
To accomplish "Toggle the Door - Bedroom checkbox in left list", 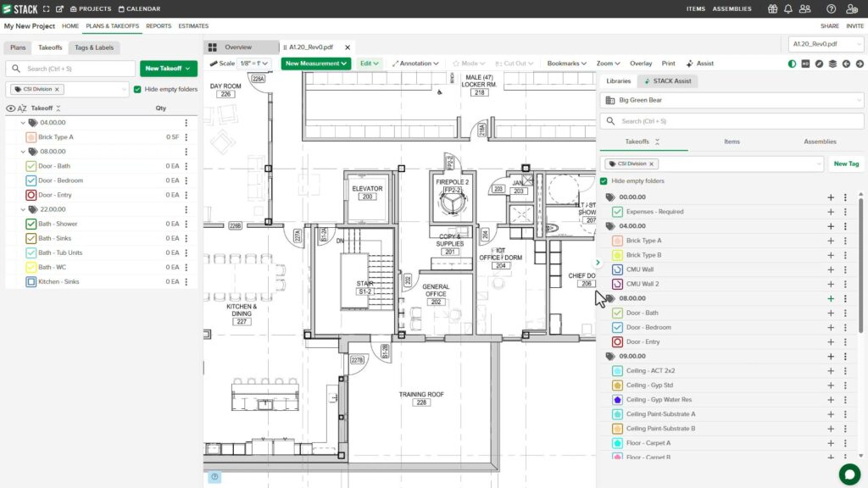I will point(31,180).
